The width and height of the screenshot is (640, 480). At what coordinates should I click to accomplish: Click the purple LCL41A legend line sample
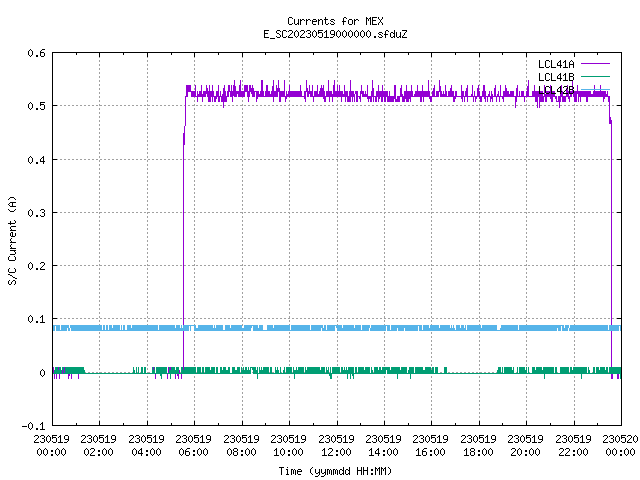[x=595, y=64]
